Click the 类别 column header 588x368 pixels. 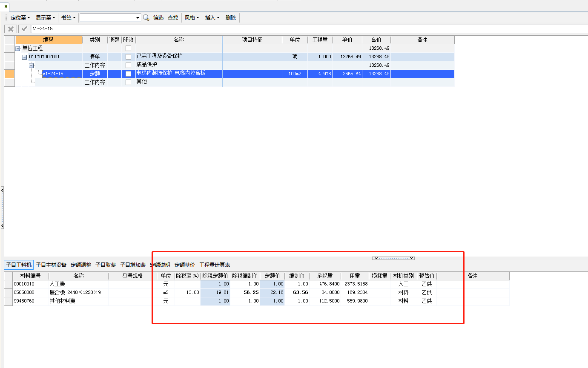[x=95, y=40]
